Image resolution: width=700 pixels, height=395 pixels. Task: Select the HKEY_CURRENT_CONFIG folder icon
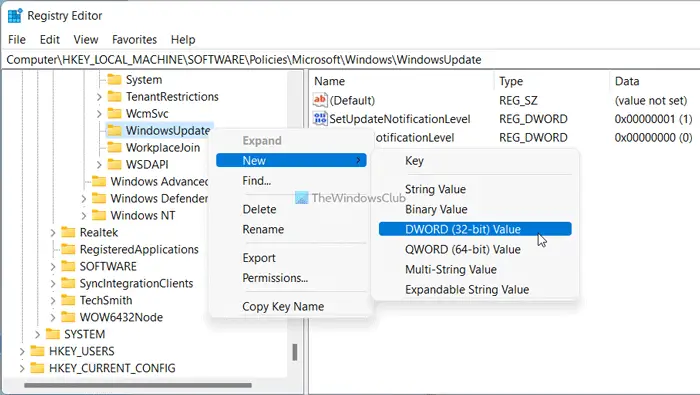(x=37, y=368)
